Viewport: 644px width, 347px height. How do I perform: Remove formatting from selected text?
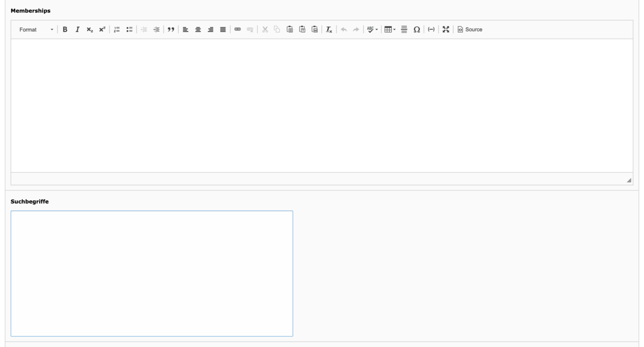point(329,29)
